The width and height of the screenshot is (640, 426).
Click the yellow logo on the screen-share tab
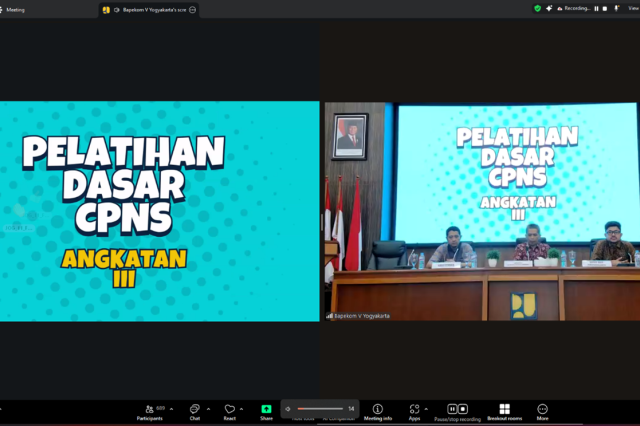tap(106, 10)
